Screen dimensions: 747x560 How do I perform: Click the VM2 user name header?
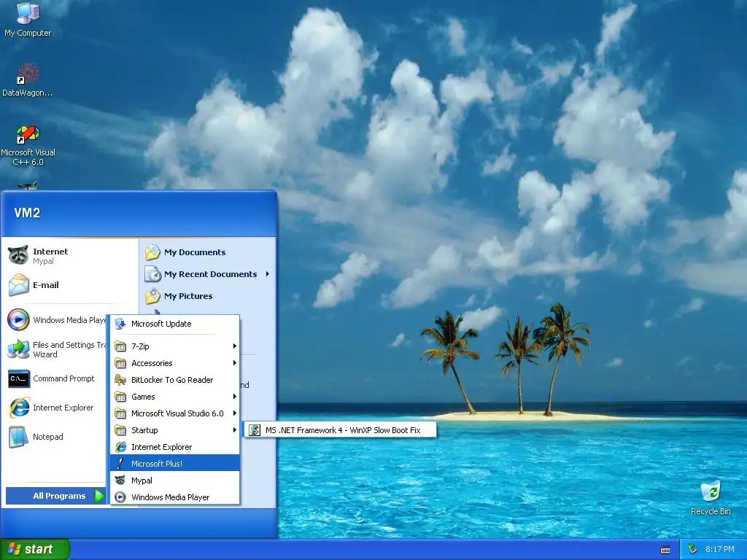27,213
